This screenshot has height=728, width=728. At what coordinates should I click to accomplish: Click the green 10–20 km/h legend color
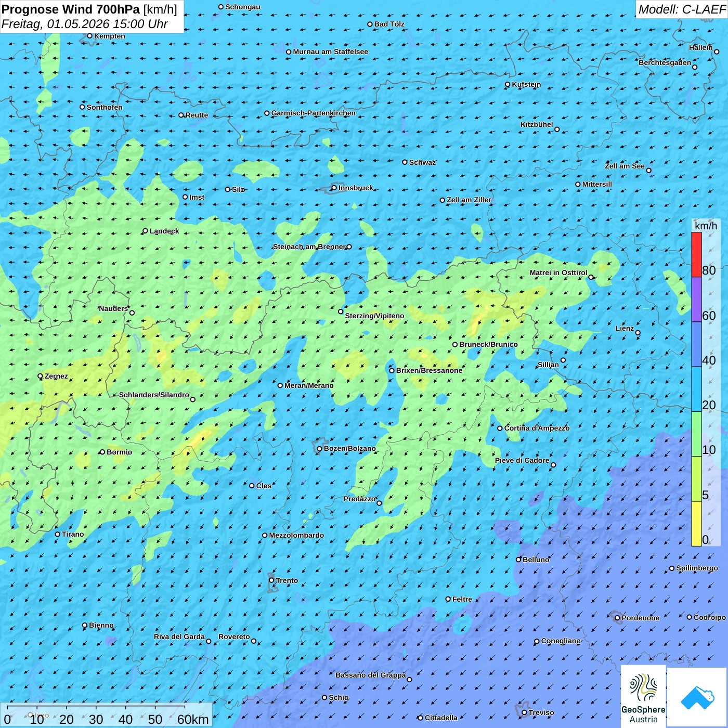click(696, 434)
